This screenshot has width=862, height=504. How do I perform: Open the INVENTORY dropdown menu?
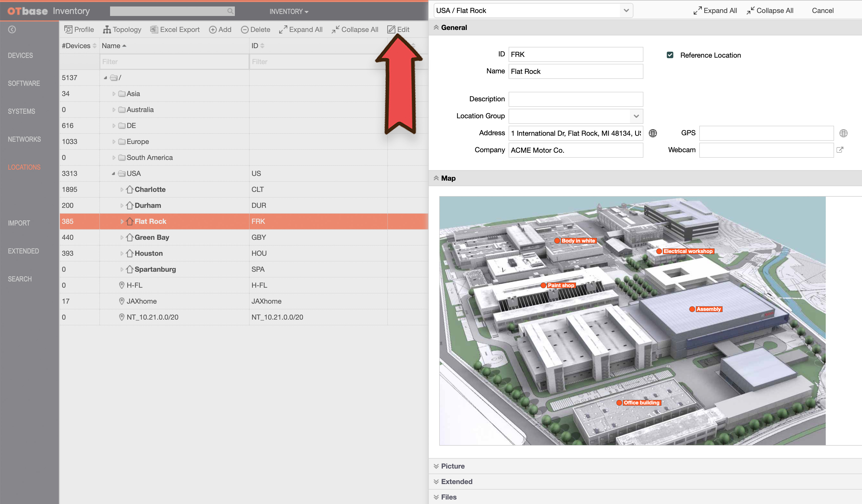289,12
